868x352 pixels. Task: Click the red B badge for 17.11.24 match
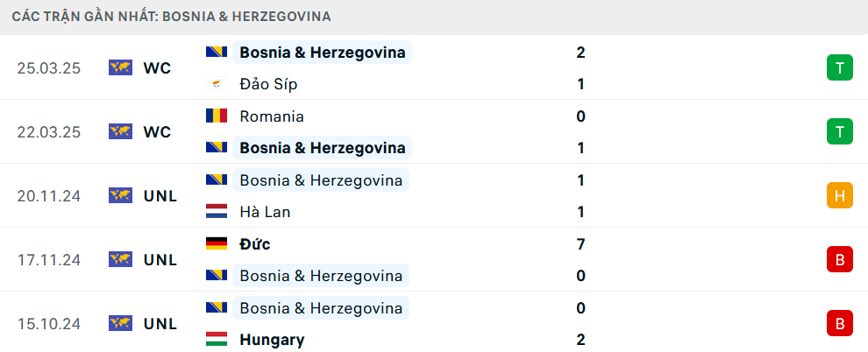point(840,260)
